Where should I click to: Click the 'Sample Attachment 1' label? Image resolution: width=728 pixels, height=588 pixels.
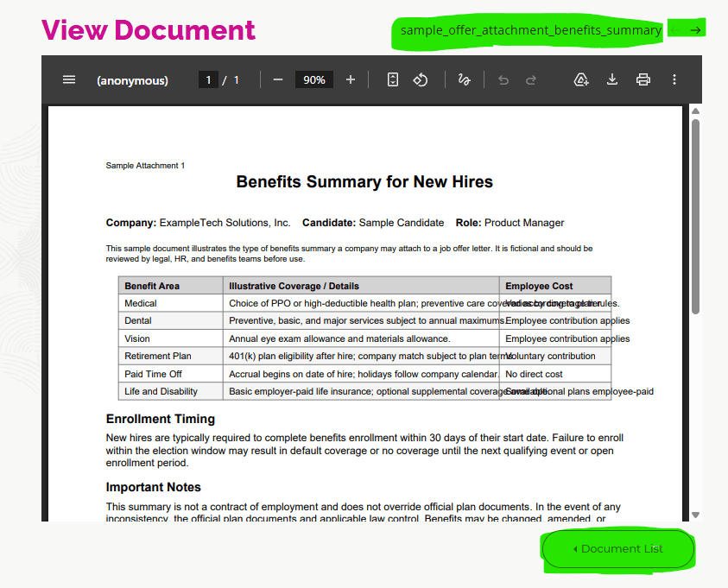pyautogui.click(x=145, y=166)
